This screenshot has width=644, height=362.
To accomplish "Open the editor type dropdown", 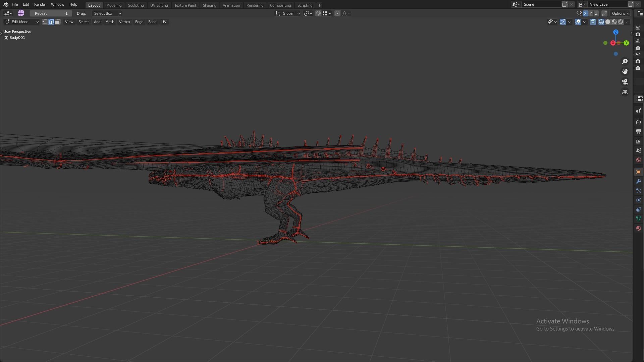I will click(8, 13).
